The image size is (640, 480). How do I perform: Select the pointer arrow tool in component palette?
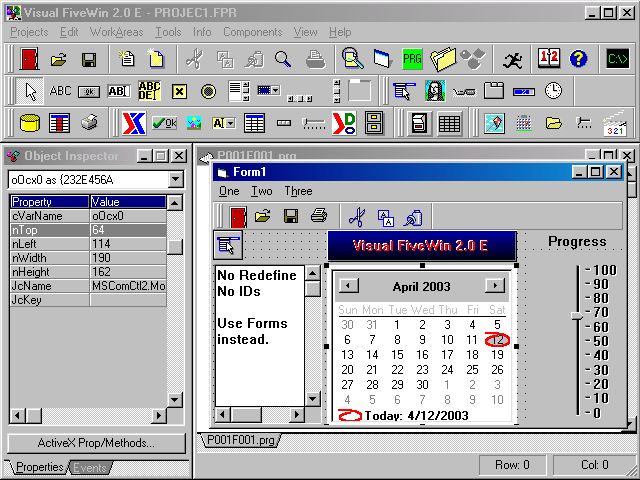pyautogui.click(x=30, y=91)
